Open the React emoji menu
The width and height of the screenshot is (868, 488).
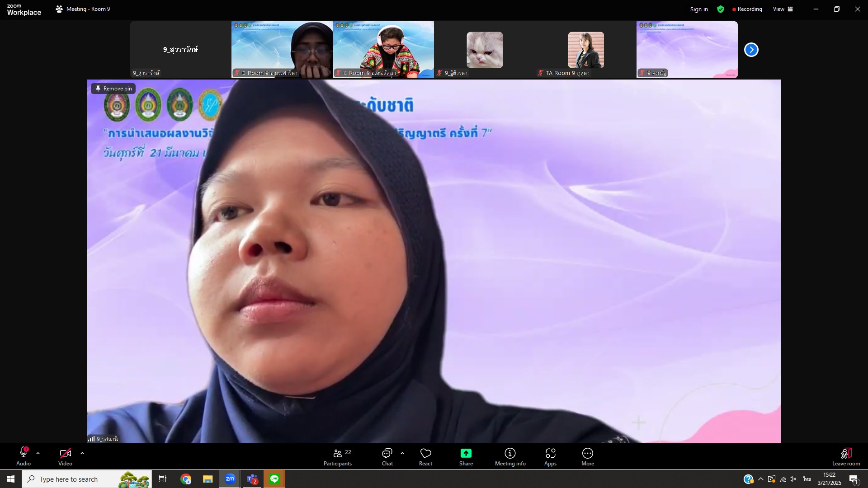425,457
